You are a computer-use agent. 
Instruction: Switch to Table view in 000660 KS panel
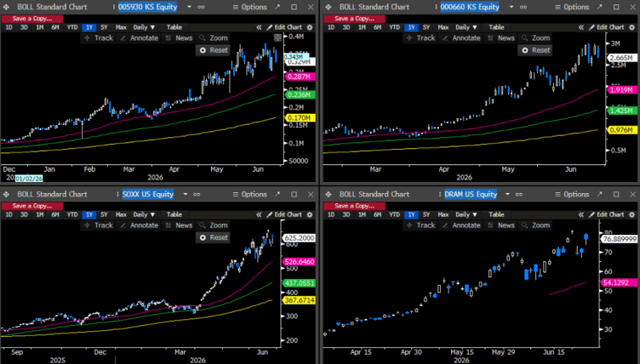coord(496,27)
